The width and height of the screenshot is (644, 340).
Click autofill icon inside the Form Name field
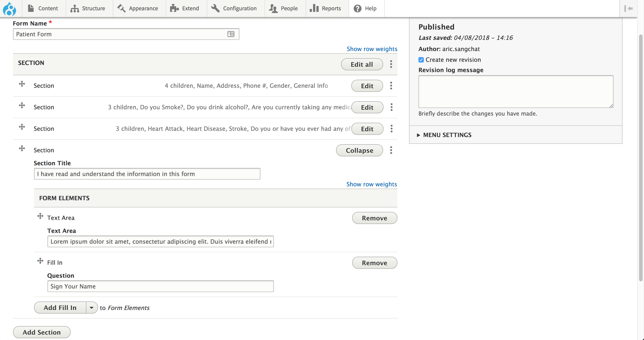(x=231, y=34)
